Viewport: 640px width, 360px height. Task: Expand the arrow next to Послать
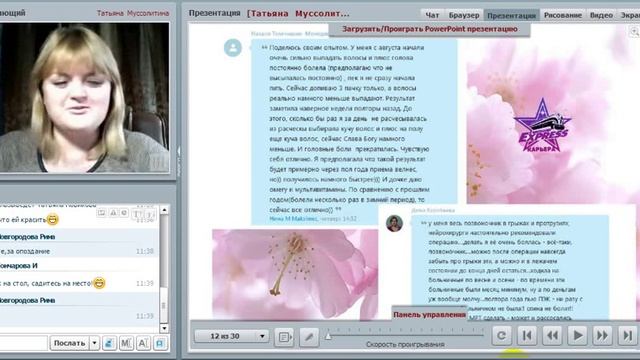(94, 343)
